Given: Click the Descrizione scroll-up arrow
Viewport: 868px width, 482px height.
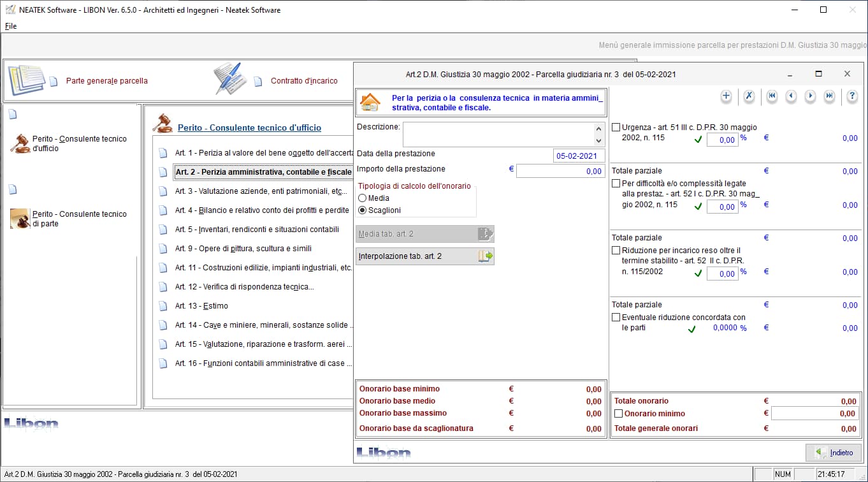Looking at the screenshot, I should [598, 129].
